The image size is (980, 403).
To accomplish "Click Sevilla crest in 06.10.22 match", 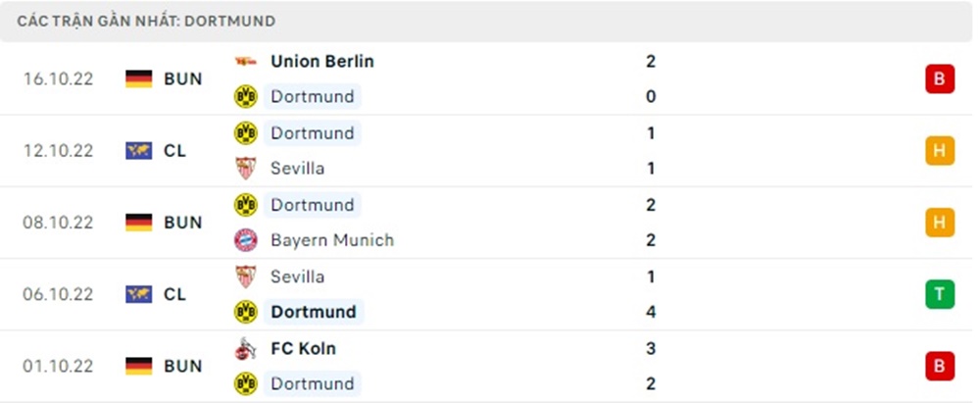I will [245, 277].
